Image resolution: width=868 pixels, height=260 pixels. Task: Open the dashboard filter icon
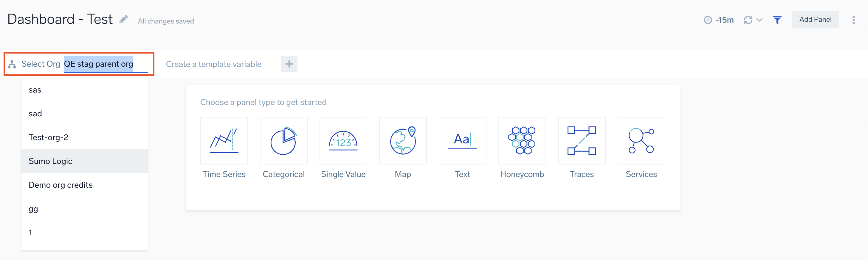777,20
